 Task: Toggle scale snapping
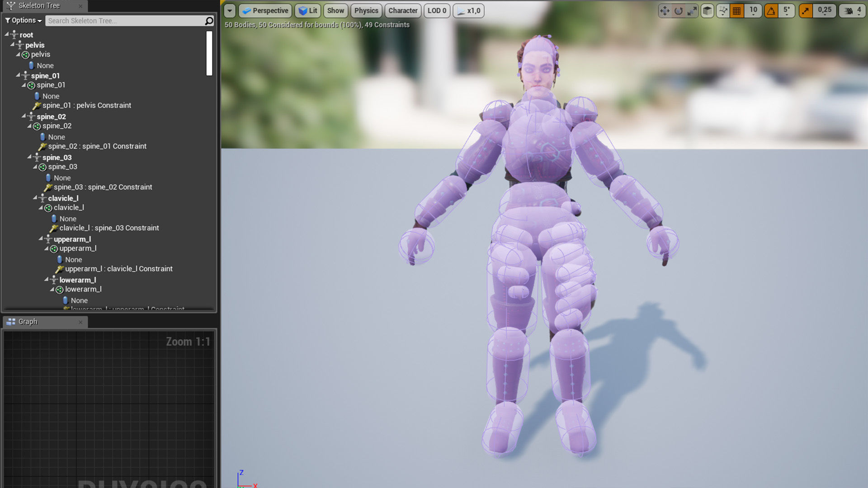pos(806,11)
